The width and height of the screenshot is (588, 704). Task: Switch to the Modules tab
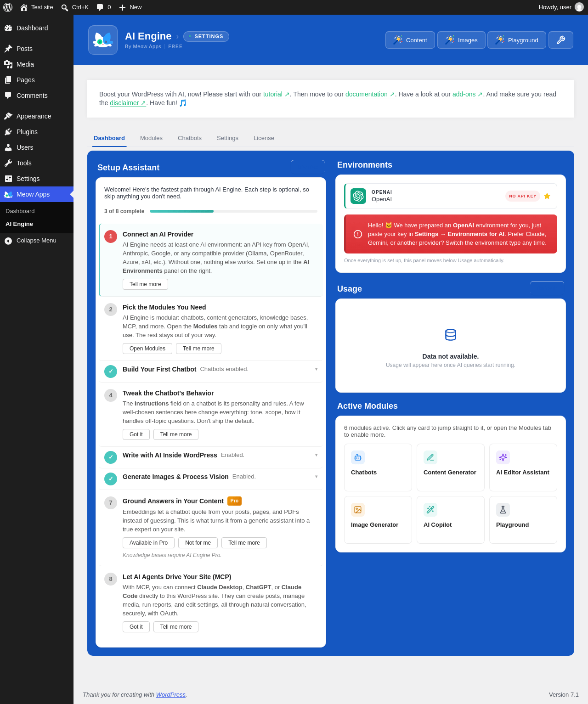coord(151,138)
